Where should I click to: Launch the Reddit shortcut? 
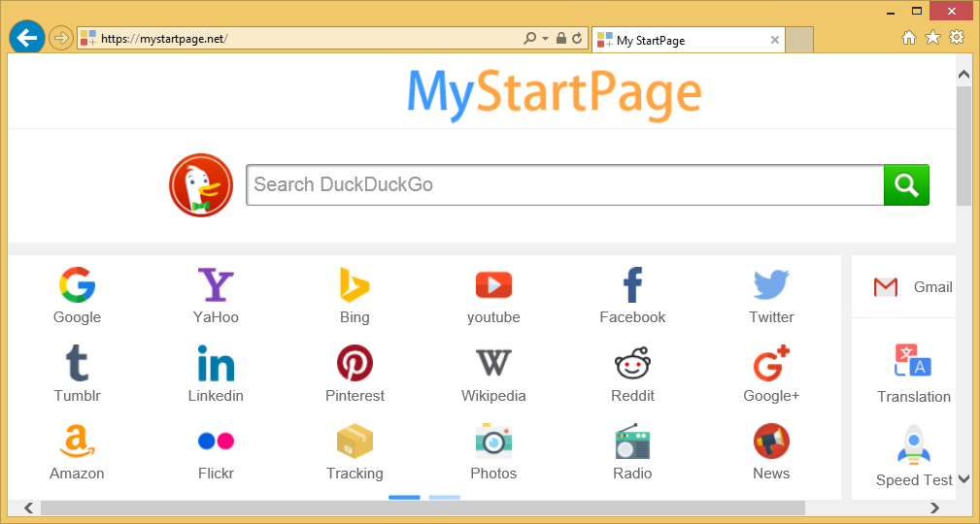tap(632, 364)
